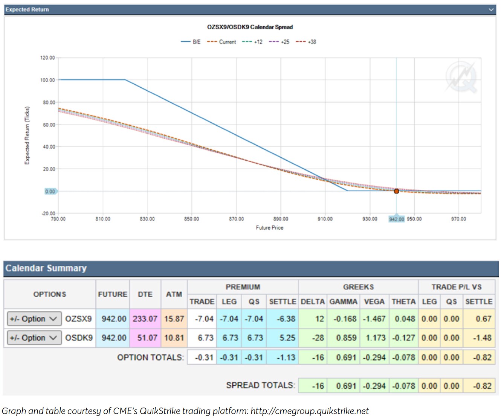Hide the +38 legend series
504x420 pixels.
[x=306, y=42]
